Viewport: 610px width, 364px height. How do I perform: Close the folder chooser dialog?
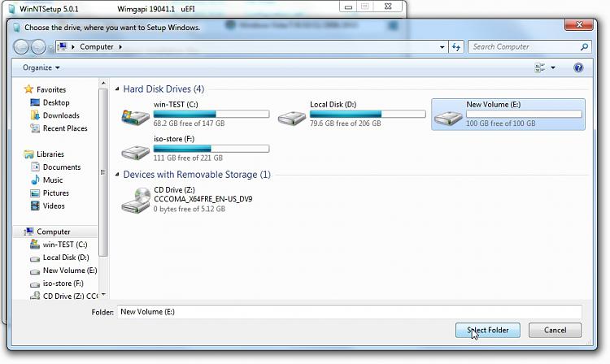point(579,24)
